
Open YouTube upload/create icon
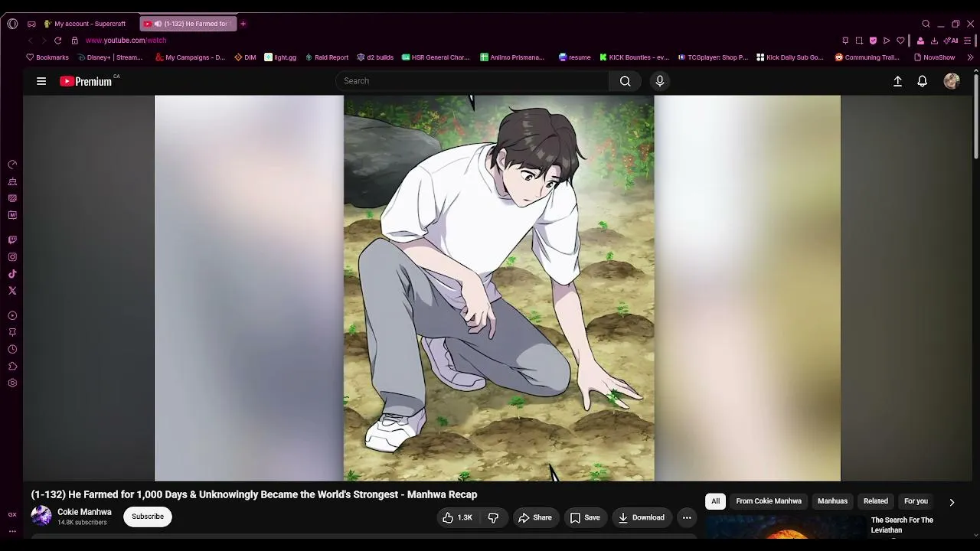[x=898, y=81]
